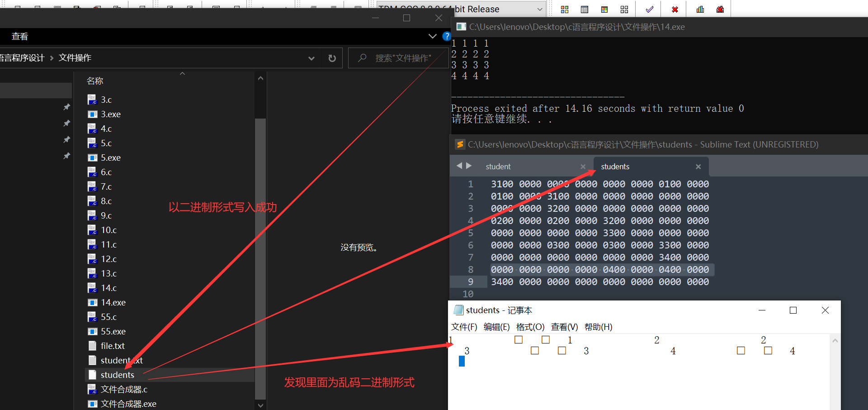
Task: Click the red X stop icon in toolbar
Action: (x=675, y=9)
